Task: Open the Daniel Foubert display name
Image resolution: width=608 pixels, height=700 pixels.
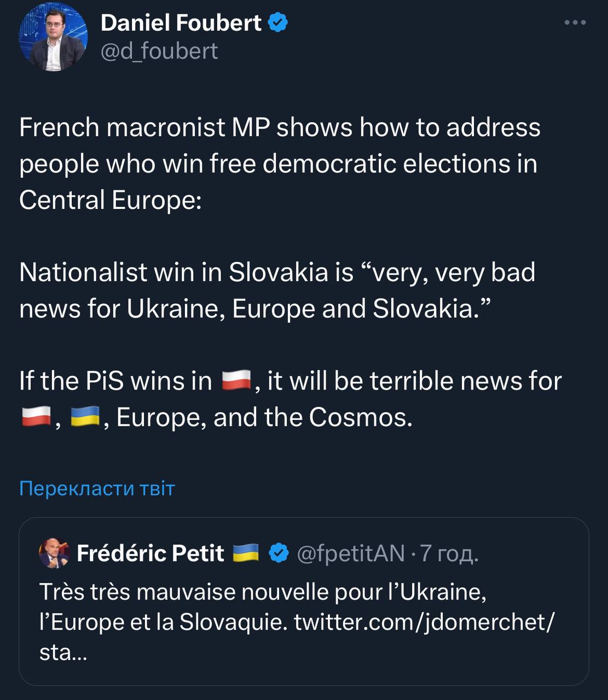Action: coord(181,23)
